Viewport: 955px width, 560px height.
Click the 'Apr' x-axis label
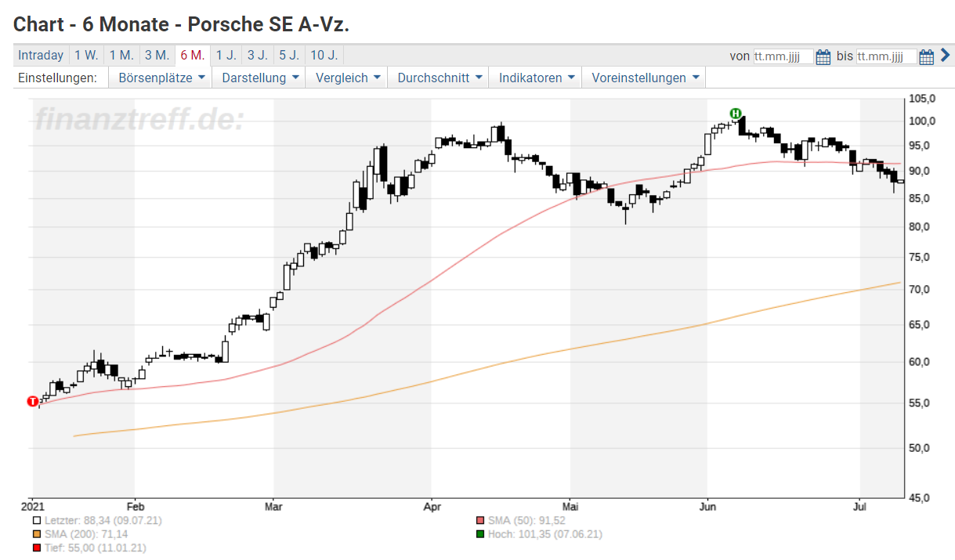431,506
